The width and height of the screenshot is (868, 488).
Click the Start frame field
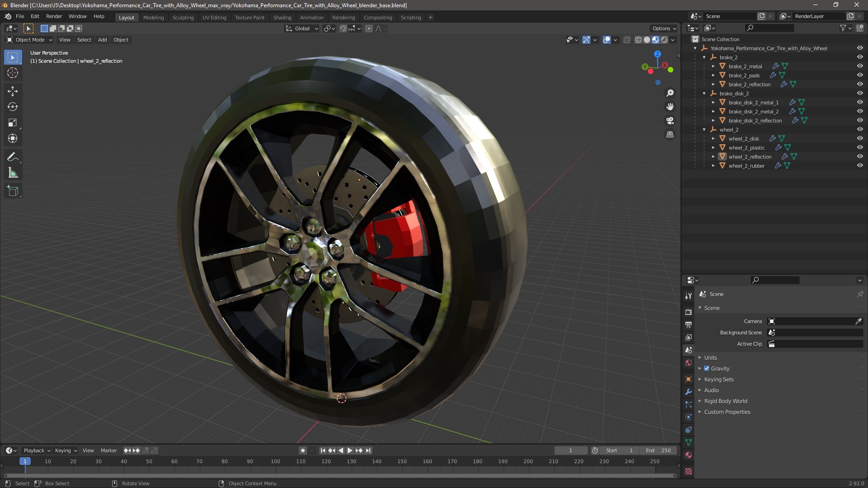point(619,450)
